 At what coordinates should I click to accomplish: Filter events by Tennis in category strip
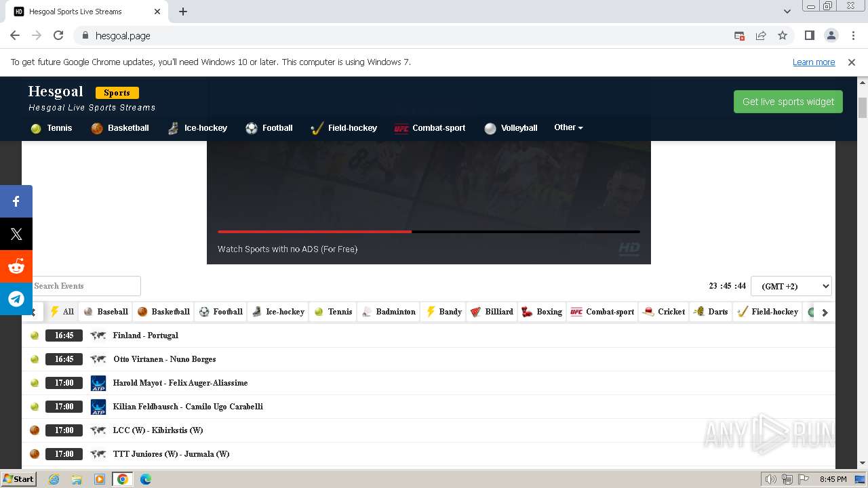tap(332, 312)
